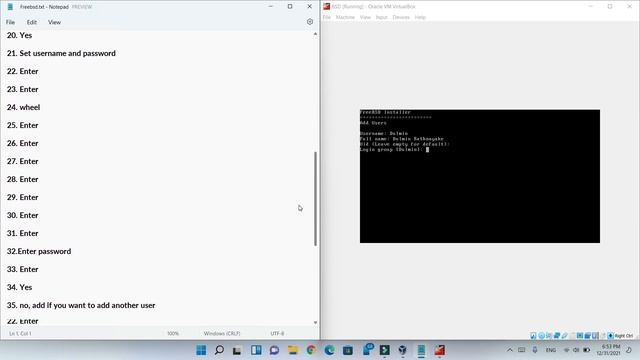640x360 pixels.
Task: Show hidden tray icons chevron
Action: point(510,350)
